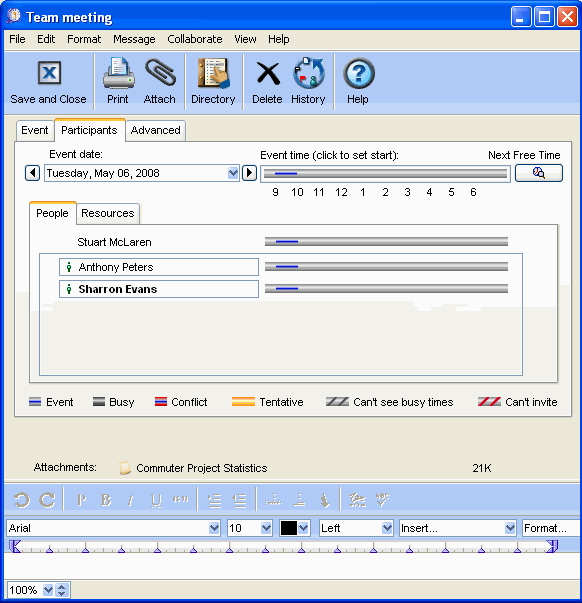Find the Next Free Time
The width and height of the screenshot is (582, 603).
[539, 173]
